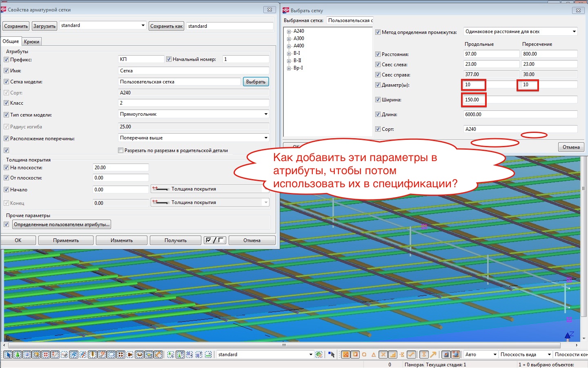Viewport: 588px width, 368px height.
Task: Click the Выбрать button
Action: (256, 82)
